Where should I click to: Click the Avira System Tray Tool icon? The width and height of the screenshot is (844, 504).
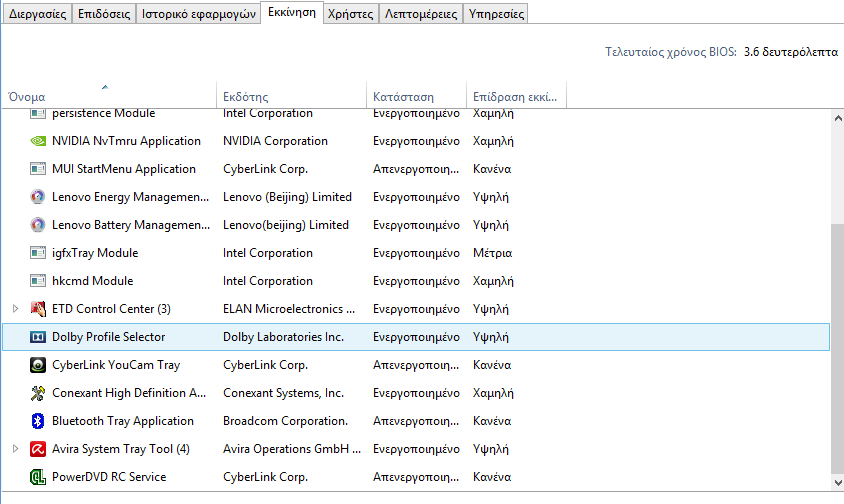point(38,449)
